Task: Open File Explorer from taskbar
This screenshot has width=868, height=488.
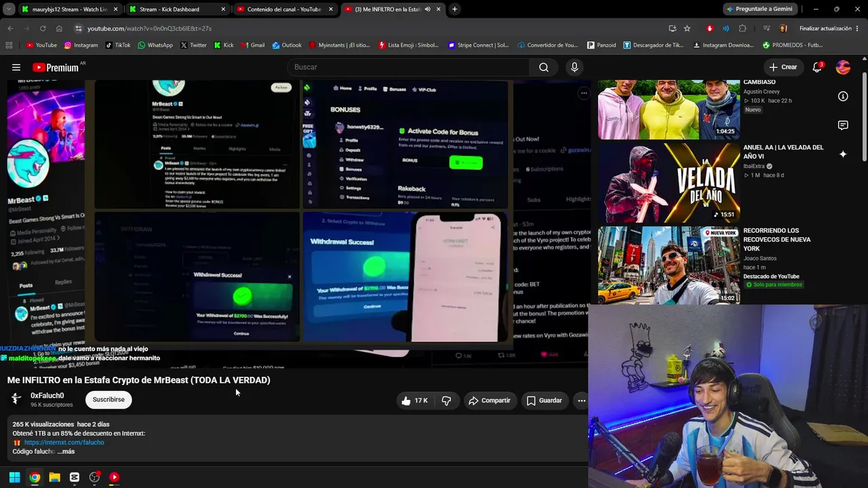Action: click(x=54, y=477)
